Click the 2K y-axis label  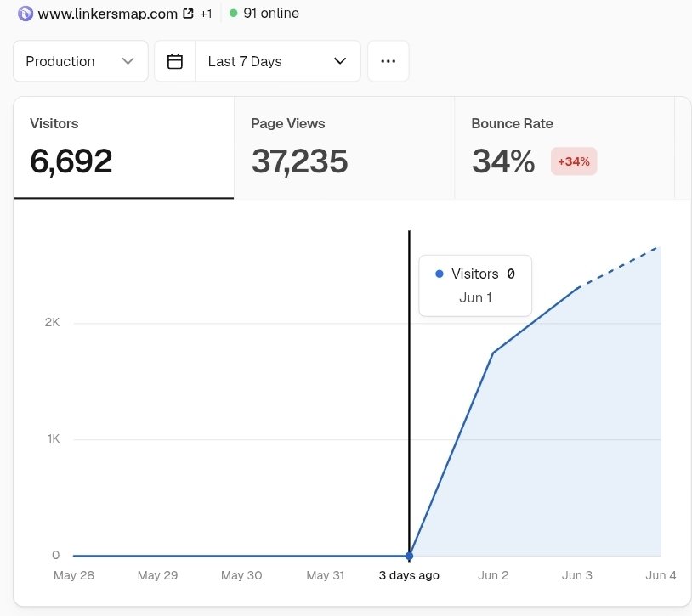pyautogui.click(x=52, y=322)
